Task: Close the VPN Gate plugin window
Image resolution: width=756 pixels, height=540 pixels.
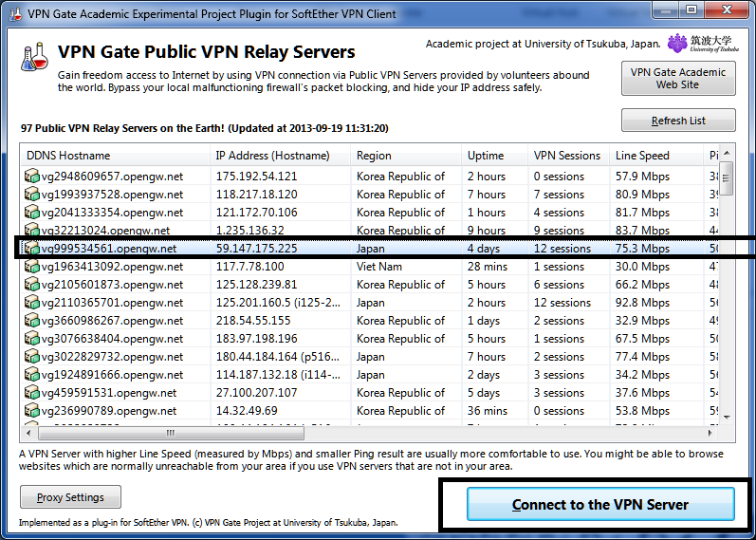Action: point(728,9)
